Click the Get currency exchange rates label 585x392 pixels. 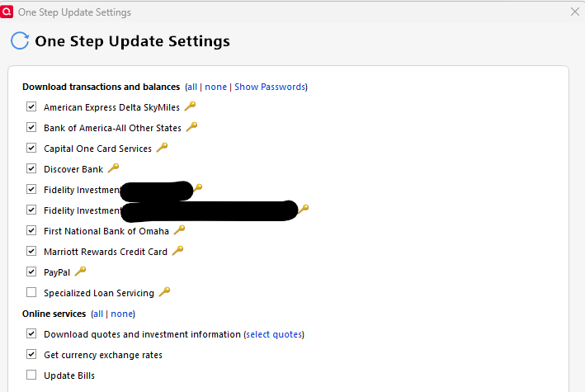103,355
